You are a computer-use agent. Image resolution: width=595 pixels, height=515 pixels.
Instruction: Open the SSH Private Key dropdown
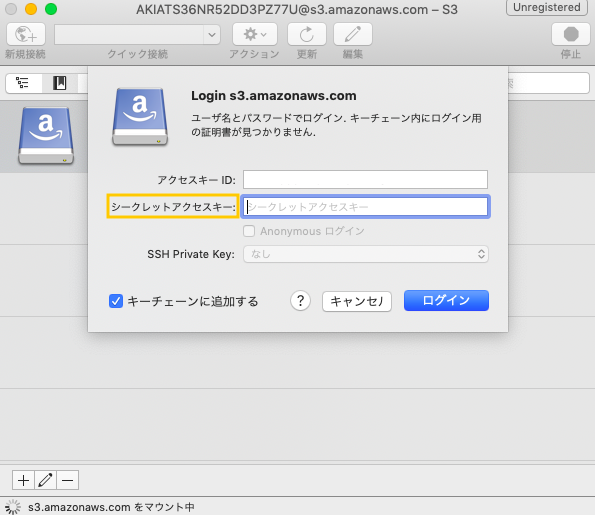point(366,254)
